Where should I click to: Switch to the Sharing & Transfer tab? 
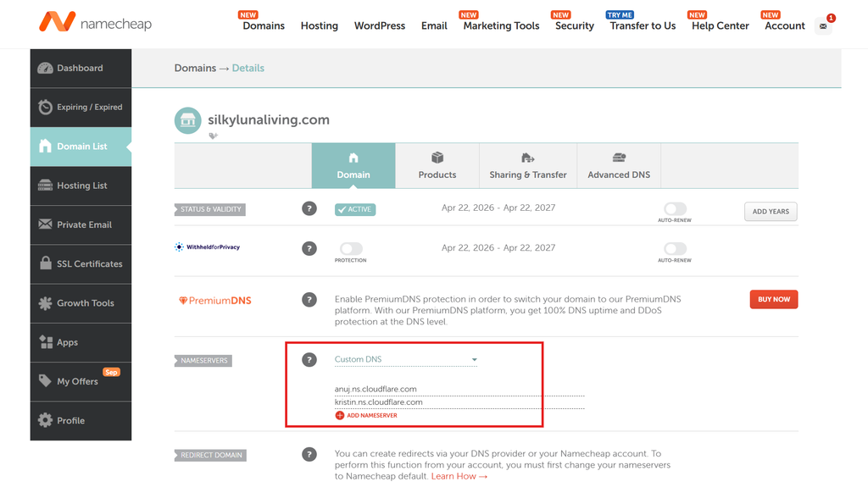tap(528, 165)
